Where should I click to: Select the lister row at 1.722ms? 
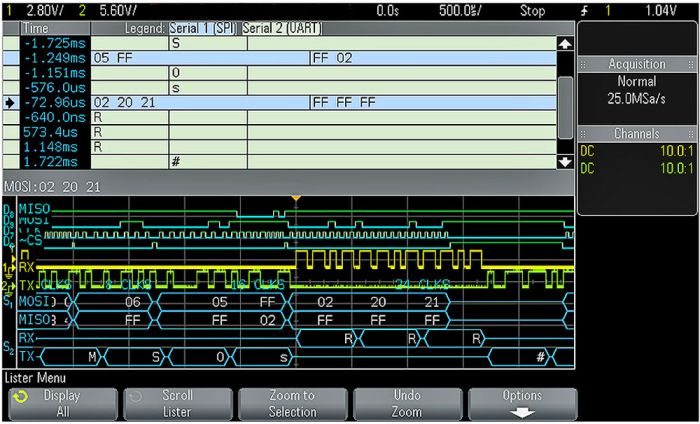(x=279, y=162)
